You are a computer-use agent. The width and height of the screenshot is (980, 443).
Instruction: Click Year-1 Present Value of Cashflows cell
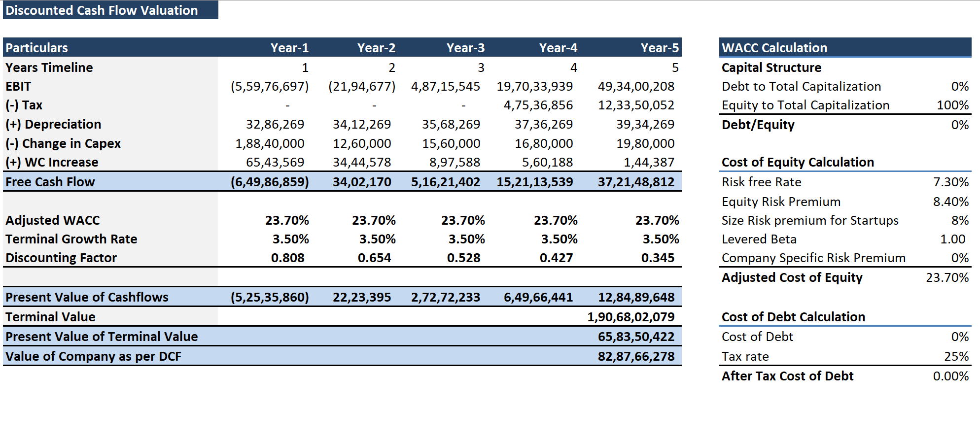coord(270,298)
